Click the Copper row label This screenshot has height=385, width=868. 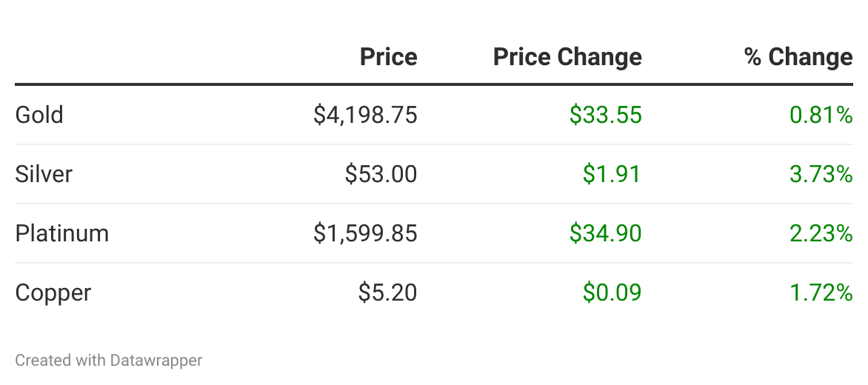[x=53, y=292]
